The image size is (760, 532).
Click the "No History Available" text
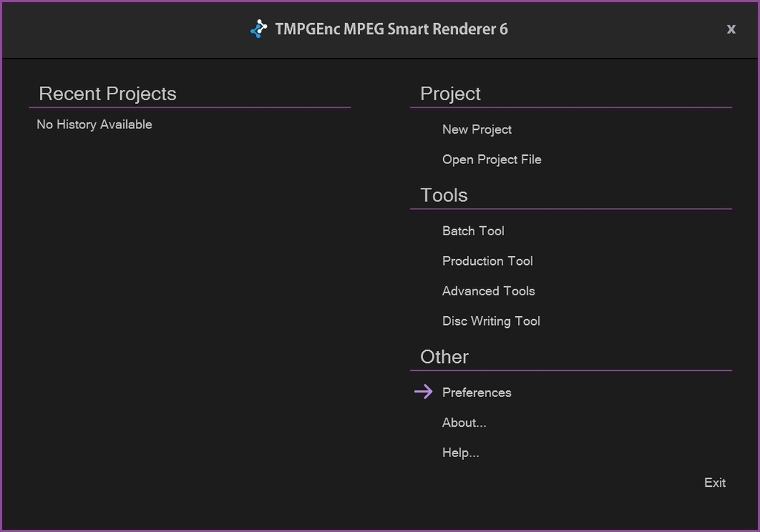pyautogui.click(x=94, y=125)
